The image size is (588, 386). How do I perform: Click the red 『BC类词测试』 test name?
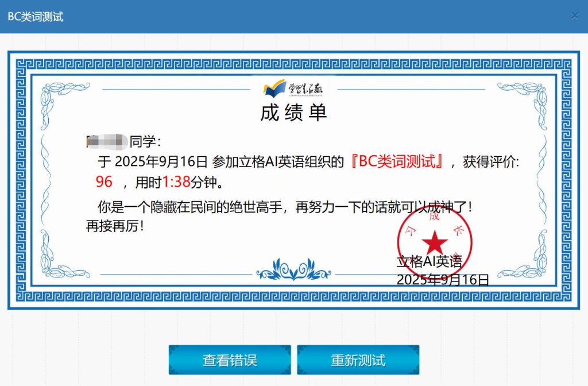click(x=397, y=162)
